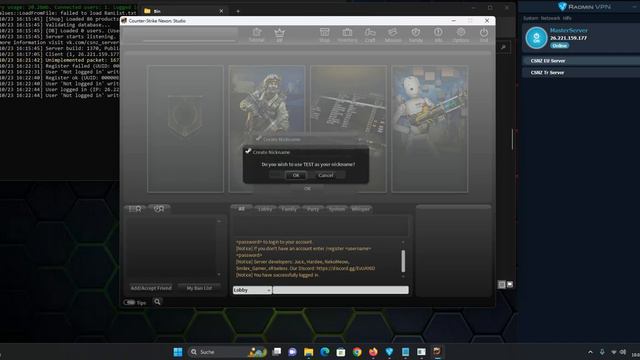
Task: Open the Shop icon in the toolbar
Action: 324,35
